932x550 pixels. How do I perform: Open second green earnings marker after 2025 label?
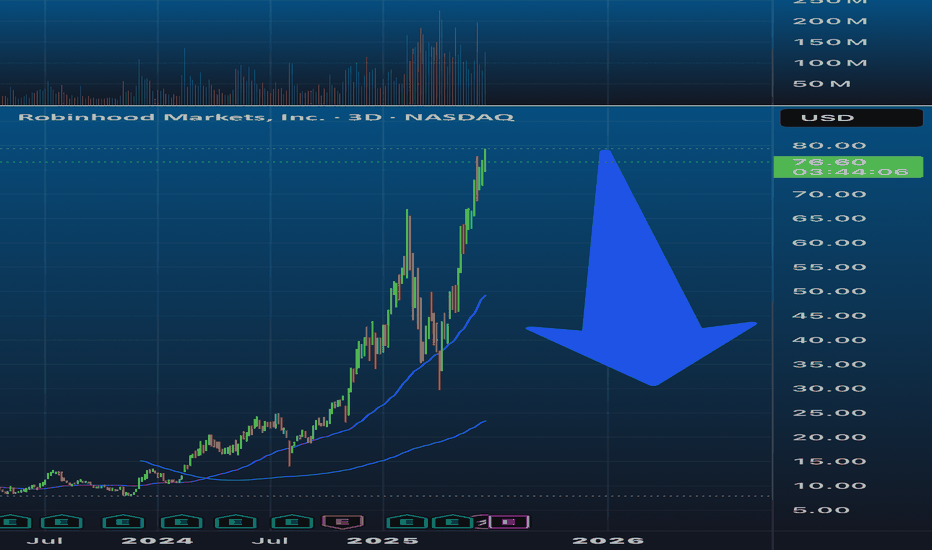pyautogui.click(x=452, y=522)
